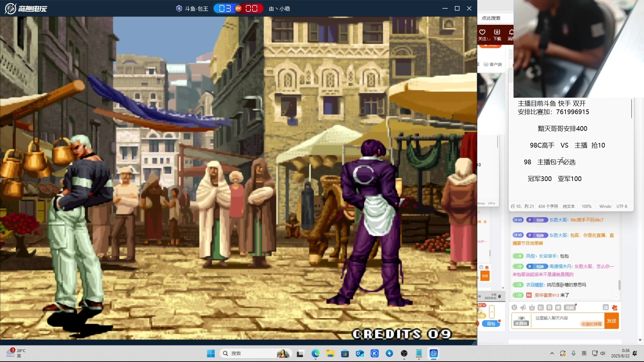
Task: Click the Notepad vertical scrollbar
Action: click(x=632, y=108)
